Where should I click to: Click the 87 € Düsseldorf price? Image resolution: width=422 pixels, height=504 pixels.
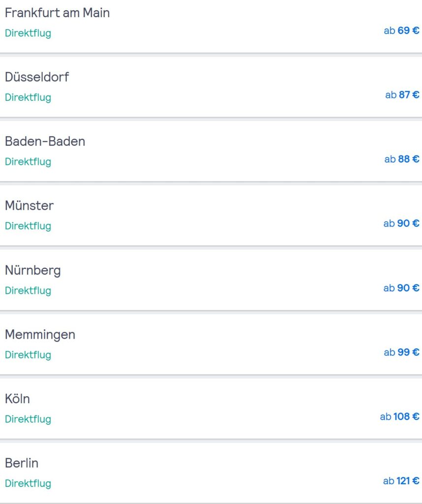pyautogui.click(x=402, y=95)
